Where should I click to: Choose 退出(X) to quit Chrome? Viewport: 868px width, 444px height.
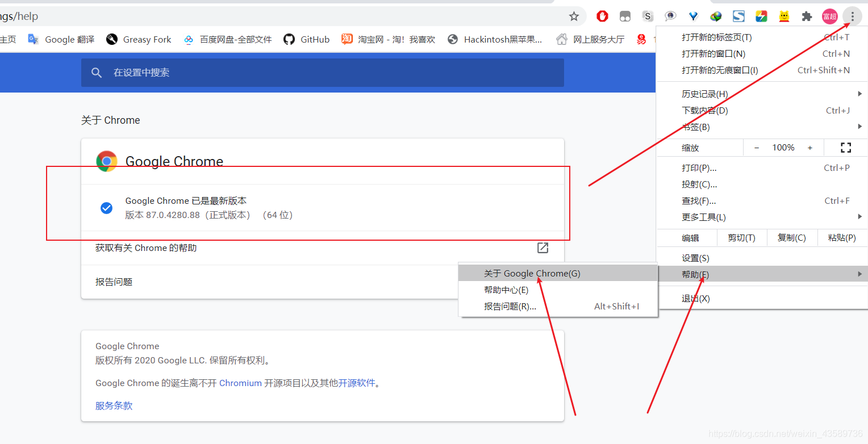[x=762, y=298]
